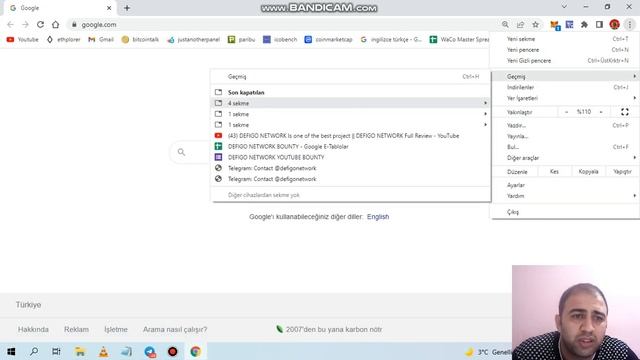640x360 pixels.
Task: Reopen DEFIGO NETWORK BOUNTY Google E-Tablolar
Action: [x=351, y=146]
